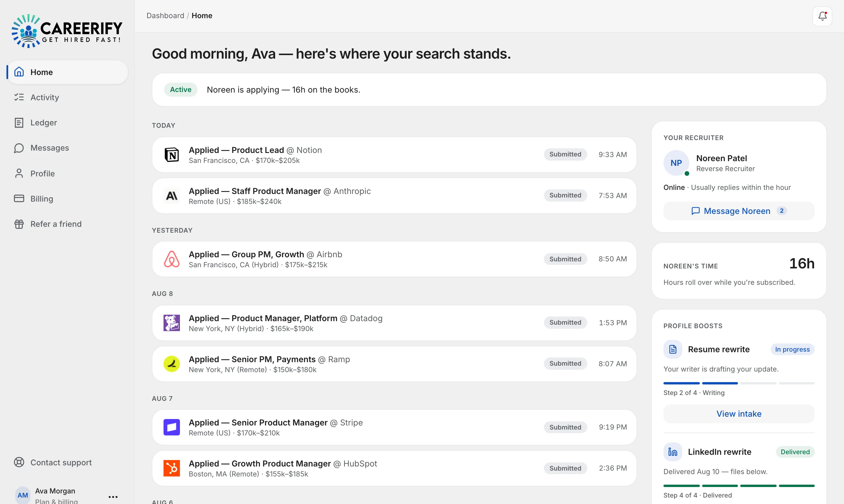Click the Messages speech bubble icon
This screenshot has width=844, height=504.
coord(19,148)
